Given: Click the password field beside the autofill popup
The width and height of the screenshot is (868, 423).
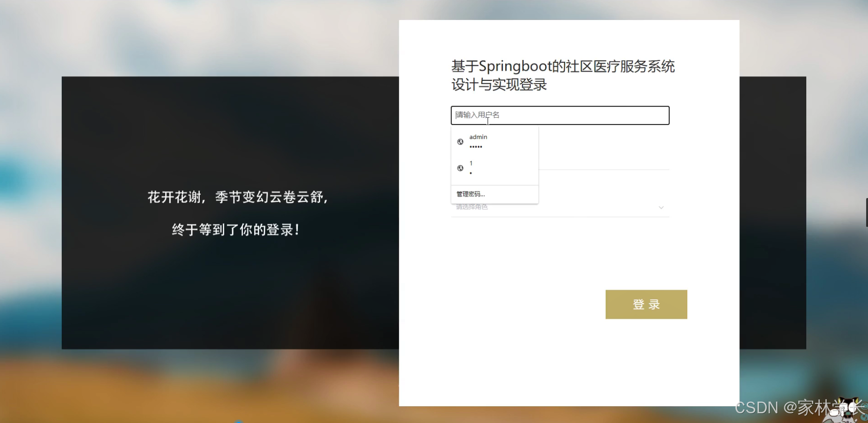Looking at the screenshot, I should pos(604,161).
